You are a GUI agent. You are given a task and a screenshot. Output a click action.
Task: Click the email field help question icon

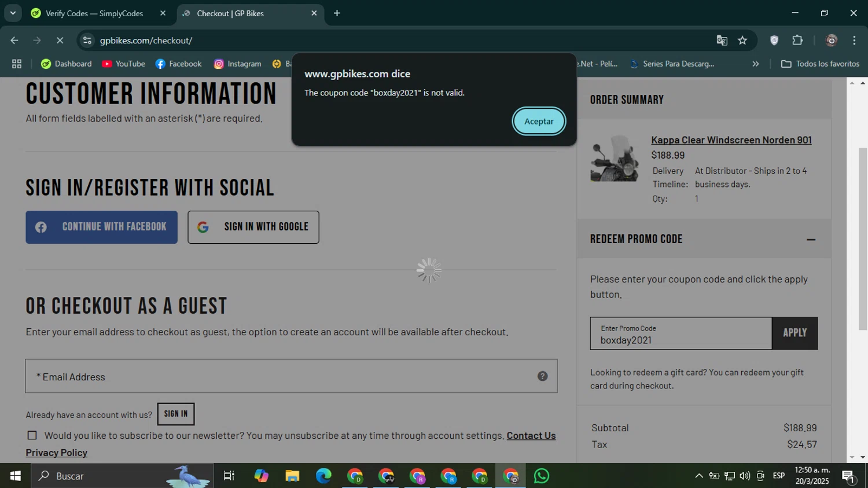(542, 376)
